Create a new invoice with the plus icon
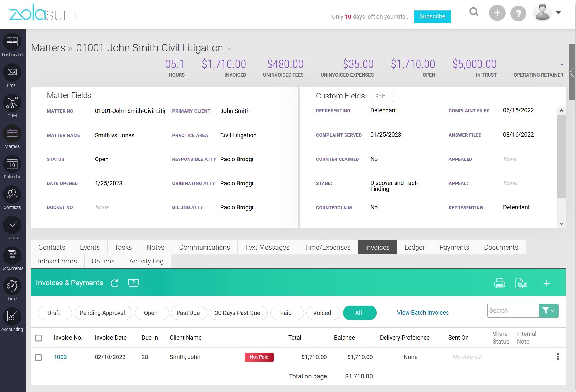The image size is (576, 392). [547, 283]
